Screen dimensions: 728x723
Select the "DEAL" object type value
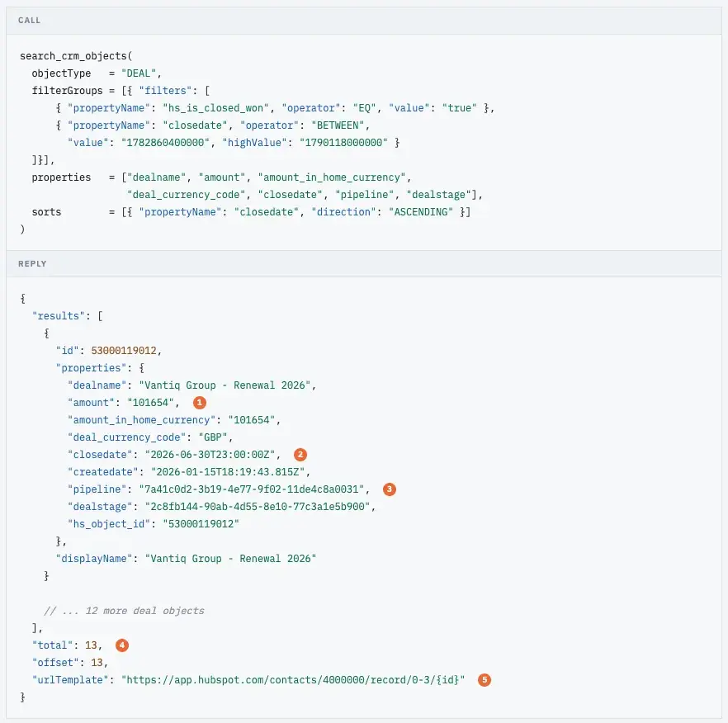tap(139, 73)
